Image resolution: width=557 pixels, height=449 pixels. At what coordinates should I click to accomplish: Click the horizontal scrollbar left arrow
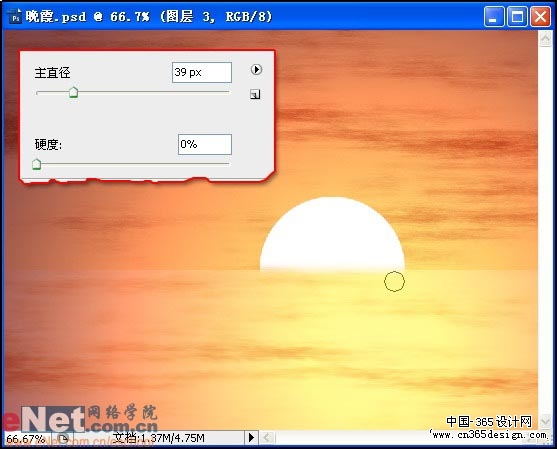click(266, 438)
